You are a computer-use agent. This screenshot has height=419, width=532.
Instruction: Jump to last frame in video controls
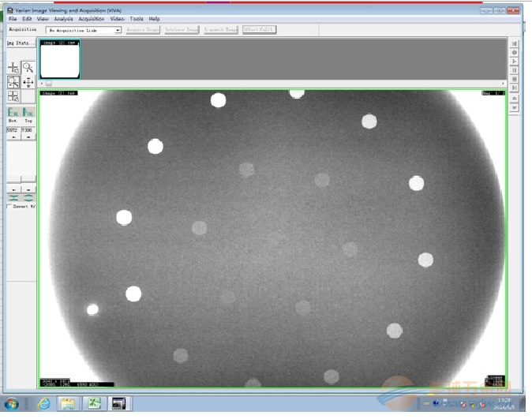tap(515, 88)
